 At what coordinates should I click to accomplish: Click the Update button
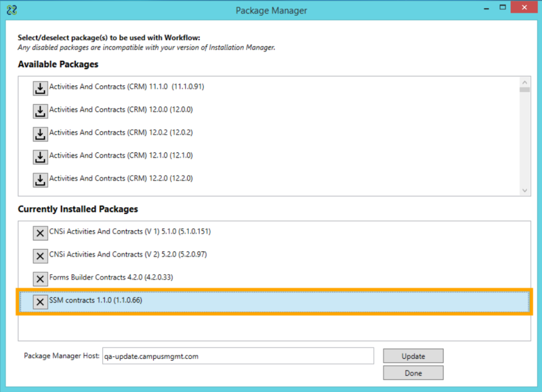pyautogui.click(x=413, y=356)
